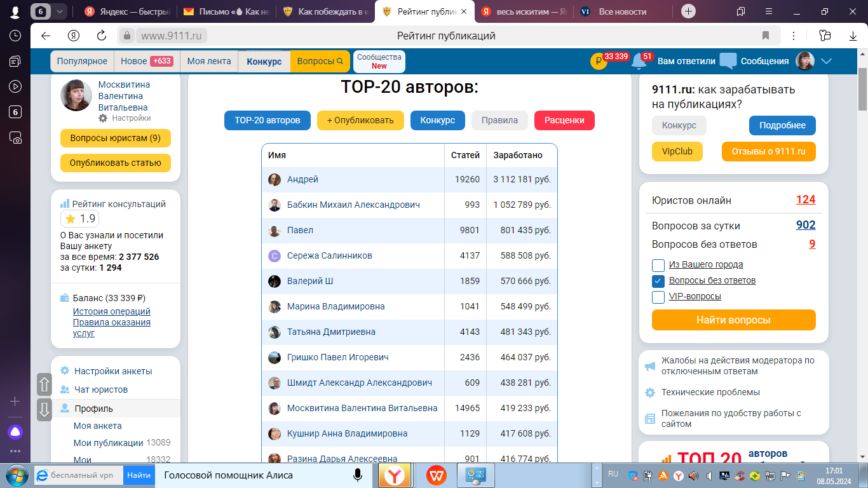This screenshot has width=868, height=488.
Task: Click the ruble coin balance icon
Action: click(x=598, y=62)
